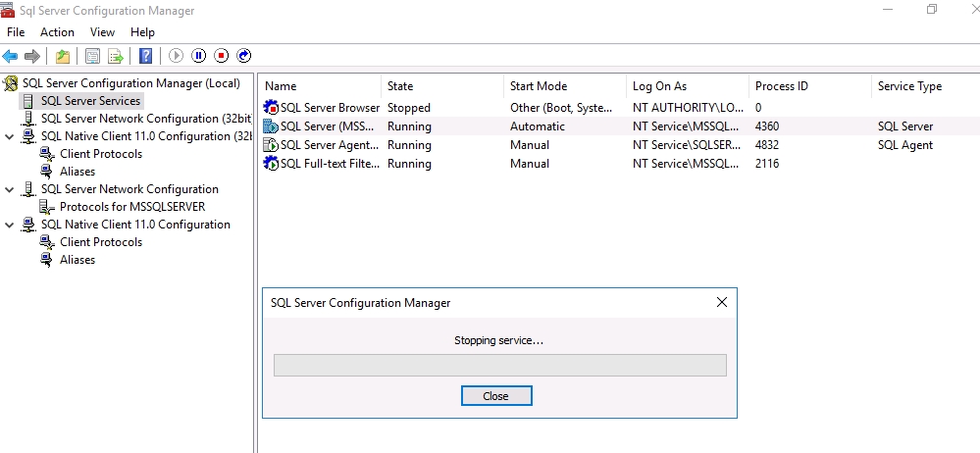980x453 pixels.
Task: Click process ID 2116 cell
Action: click(x=767, y=164)
